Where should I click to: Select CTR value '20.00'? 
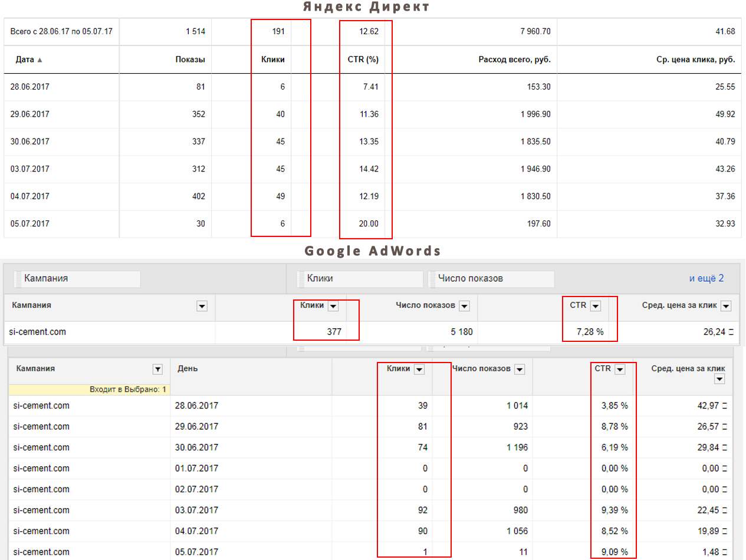pos(370,223)
